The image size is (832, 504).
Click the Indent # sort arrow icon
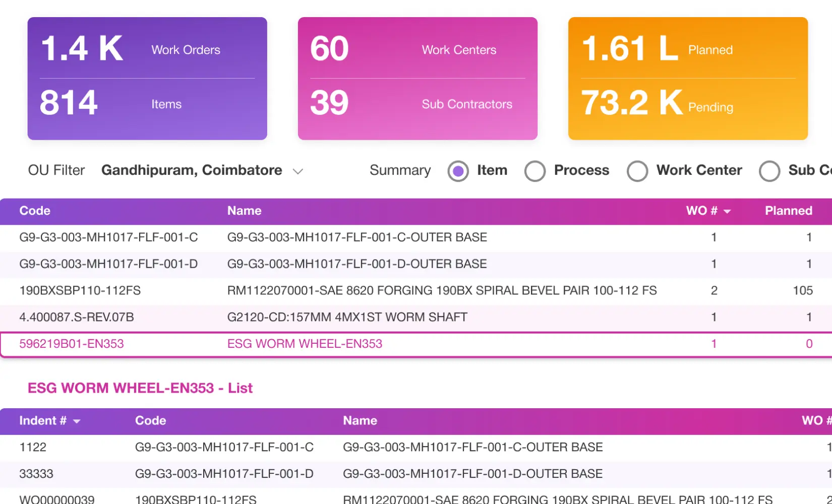point(77,421)
